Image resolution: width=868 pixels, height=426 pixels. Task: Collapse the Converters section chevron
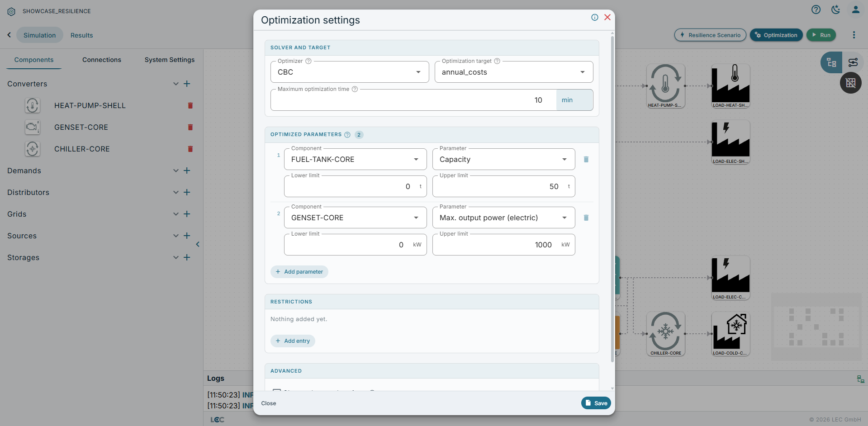[176, 84]
